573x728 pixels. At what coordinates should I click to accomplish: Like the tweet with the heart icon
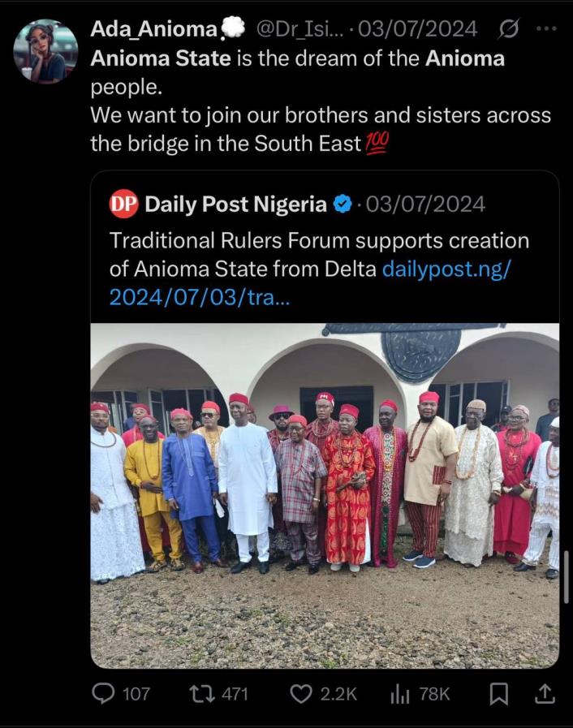(x=301, y=694)
